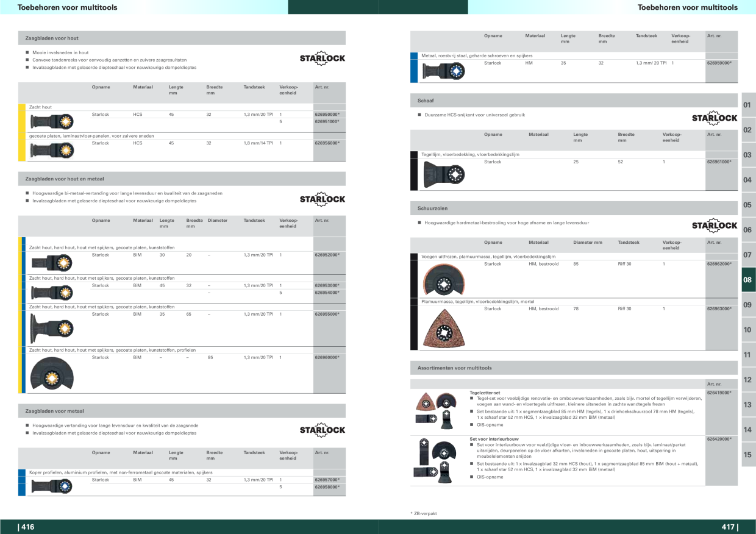This screenshot has width=756, height=534.
Task: Click the Starlock logo in the Schaaf section
Action: (715, 118)
